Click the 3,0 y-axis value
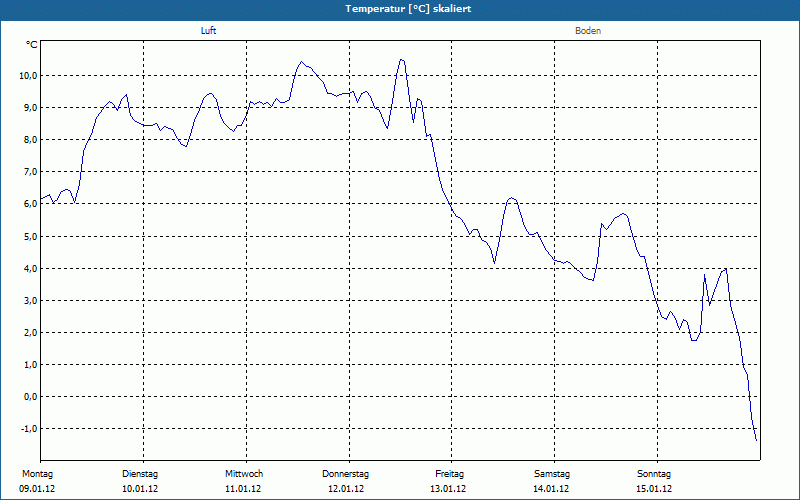The image size is (800, 500). [x=30, y=301]
